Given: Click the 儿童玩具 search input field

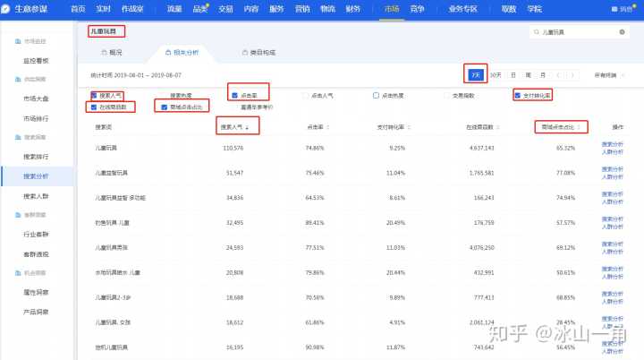Looking at the screenshot, I should pyautogui.click(x=577, y=31).
